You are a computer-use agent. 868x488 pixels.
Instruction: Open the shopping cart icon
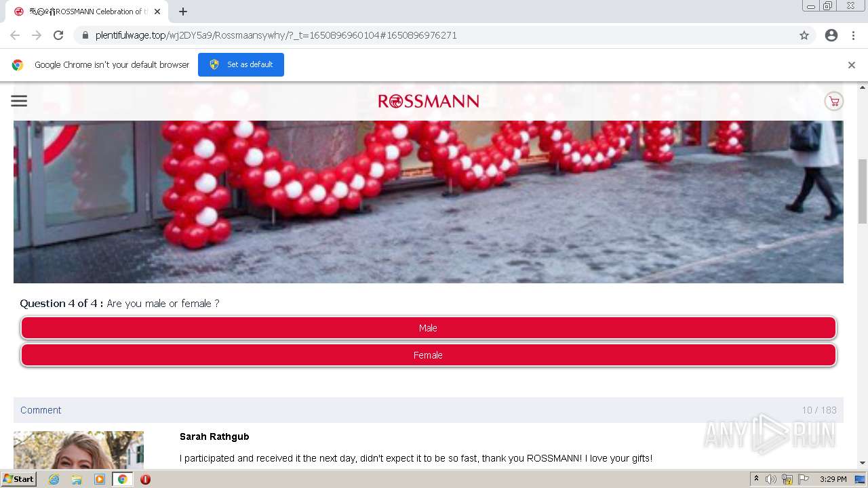[x=833, y=101]
